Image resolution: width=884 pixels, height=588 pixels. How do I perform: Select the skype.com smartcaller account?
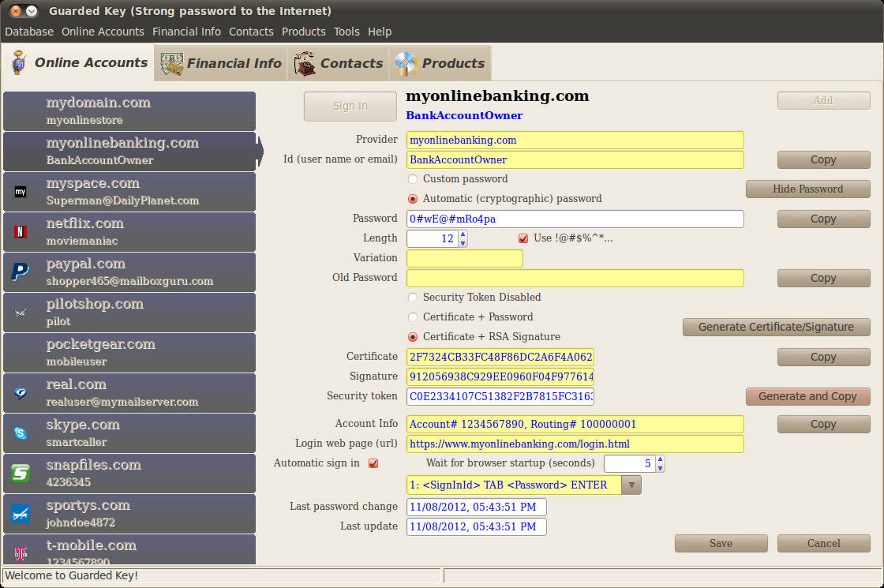(129, 433)
